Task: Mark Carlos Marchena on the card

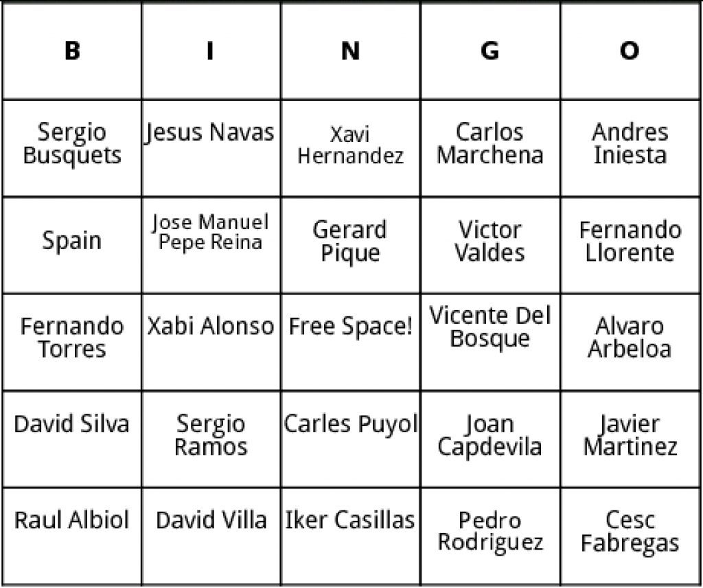Action: point(489,144)
